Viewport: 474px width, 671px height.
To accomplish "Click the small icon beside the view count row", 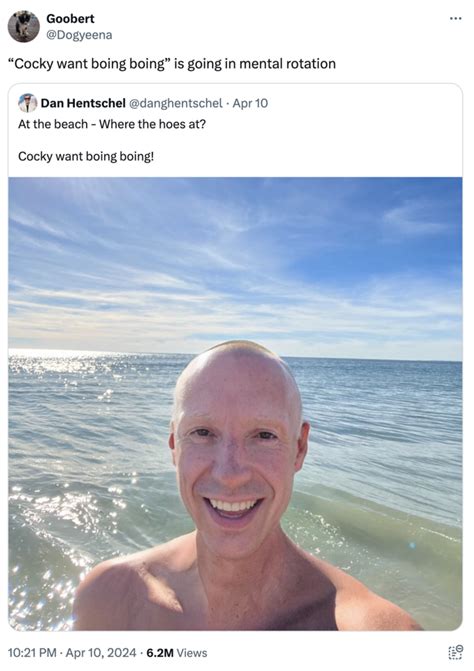I will 455,653.
